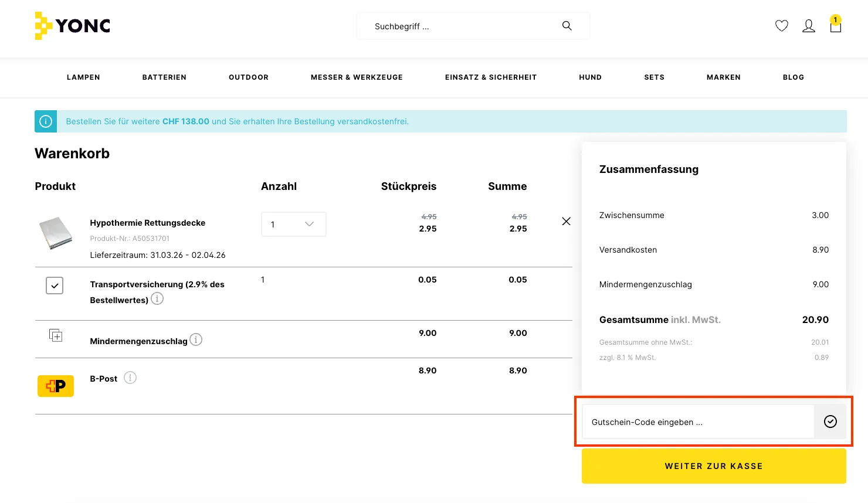
Task: Click the info icon beside Transportversicherung
Action: click(x=157, y=298)
